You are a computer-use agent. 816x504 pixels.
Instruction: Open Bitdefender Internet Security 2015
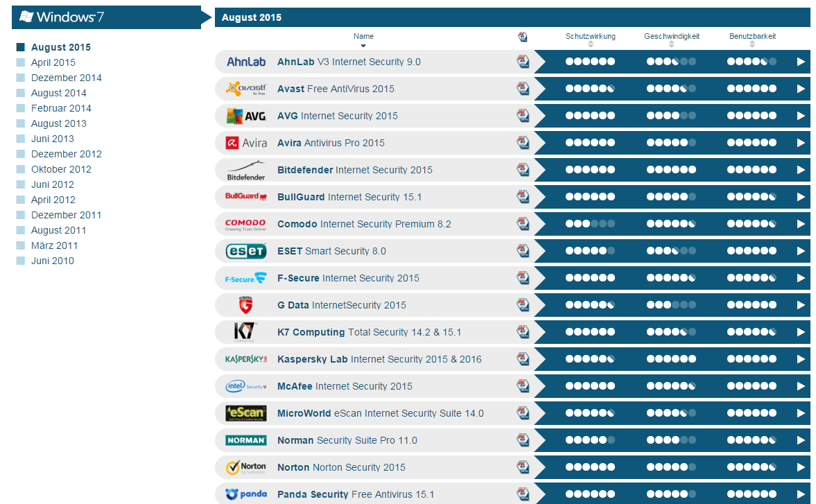tap(354, 170)
